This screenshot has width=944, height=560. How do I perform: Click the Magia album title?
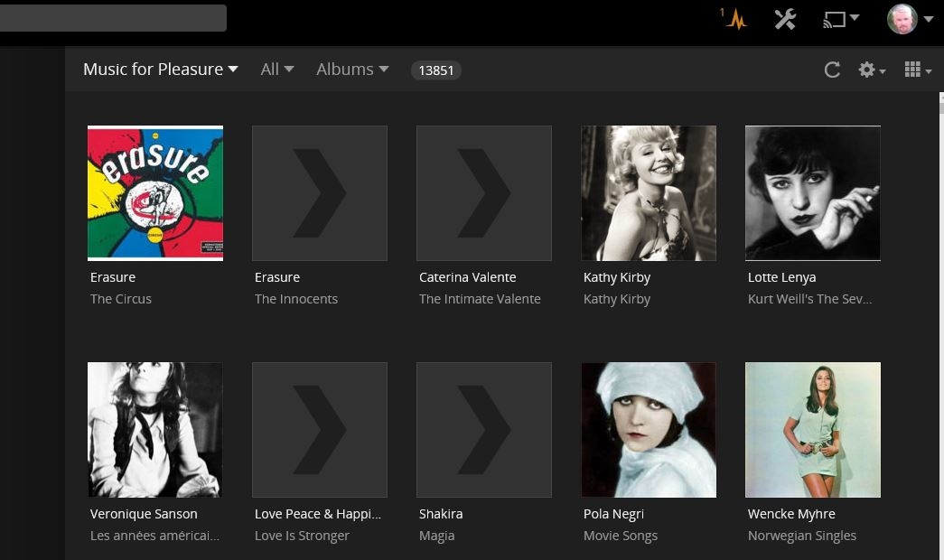tap(436, 536)
